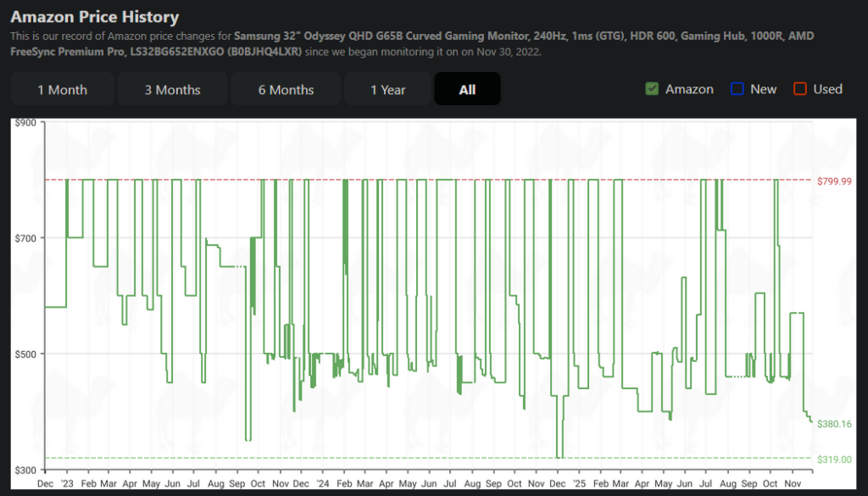The width and height of the screenshot is (868, 496).
Task: Show the 6 Months price range
Action: pos(286,89)
